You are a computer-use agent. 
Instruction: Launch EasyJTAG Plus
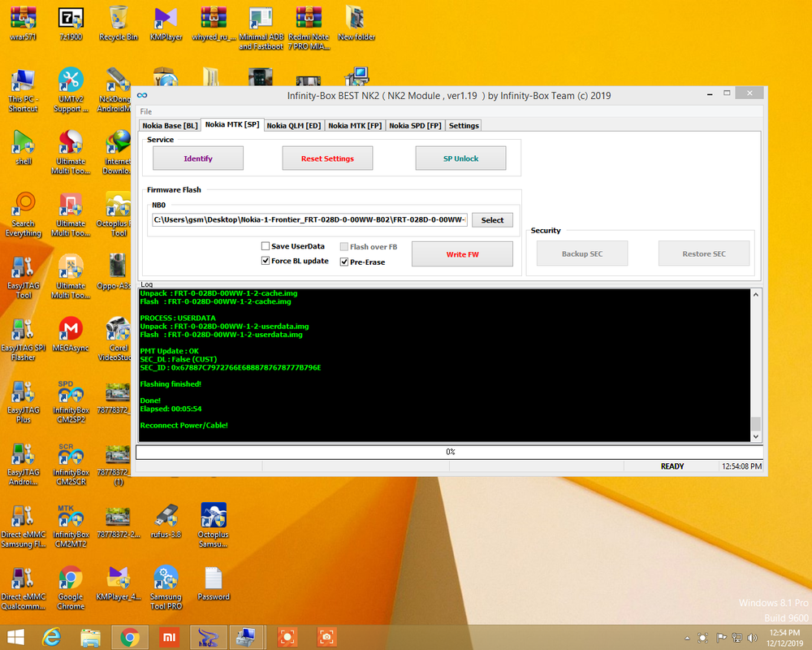(24, 401)
